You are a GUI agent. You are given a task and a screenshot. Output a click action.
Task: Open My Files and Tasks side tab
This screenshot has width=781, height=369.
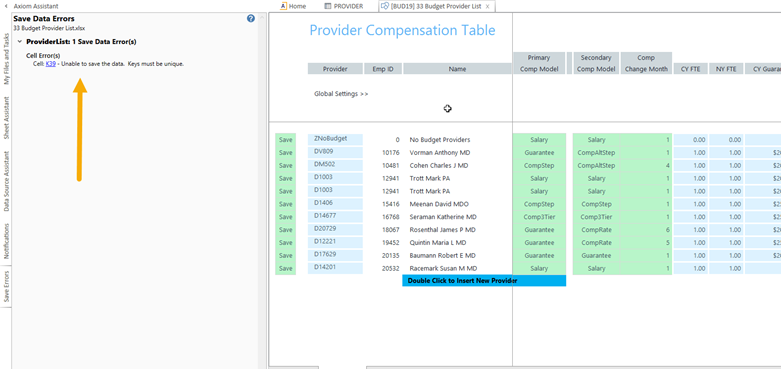pos(6,59)
